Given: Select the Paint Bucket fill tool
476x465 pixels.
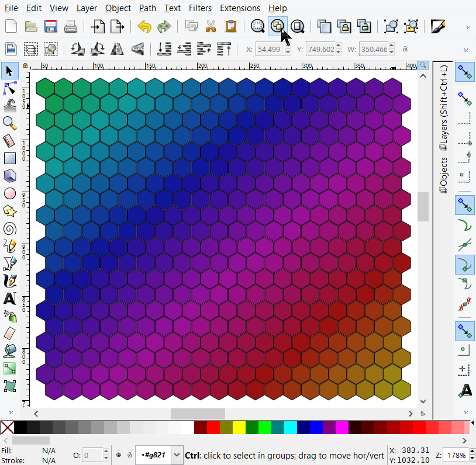Looking at the screenshot, I should (9, 351).
